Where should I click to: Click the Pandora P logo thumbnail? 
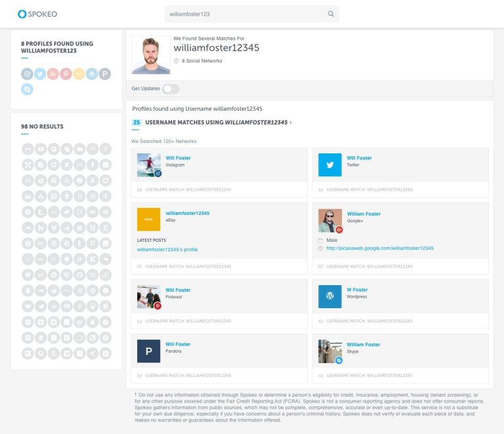pyautogui.click(x=149, y=351)
